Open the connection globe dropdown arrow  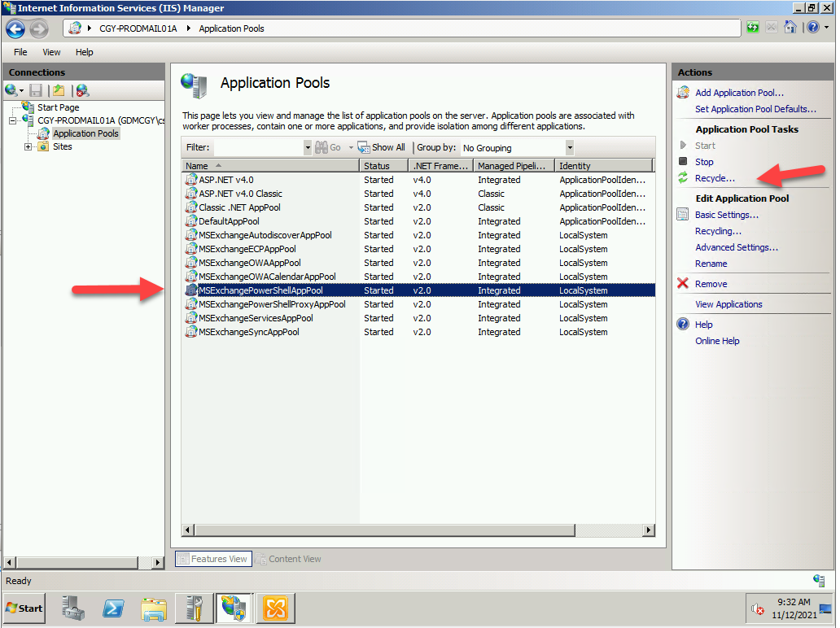pos(21,90)
